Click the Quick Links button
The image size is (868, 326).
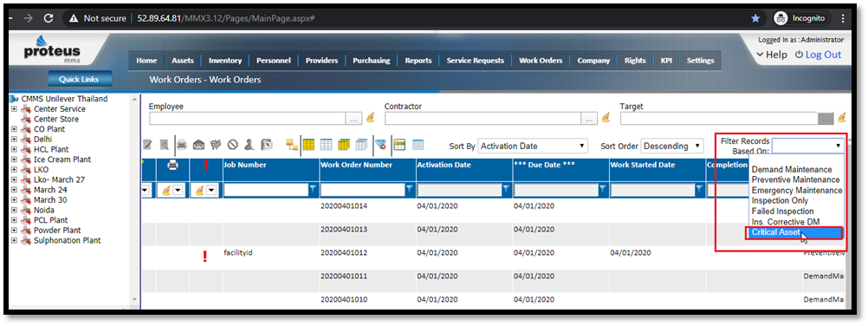coord(79,79)
